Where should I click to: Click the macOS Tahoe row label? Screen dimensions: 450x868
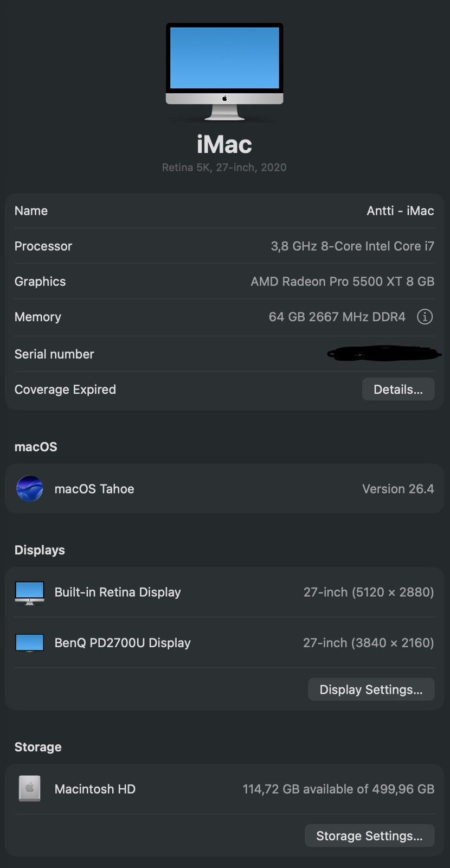[x=94, y=489]
